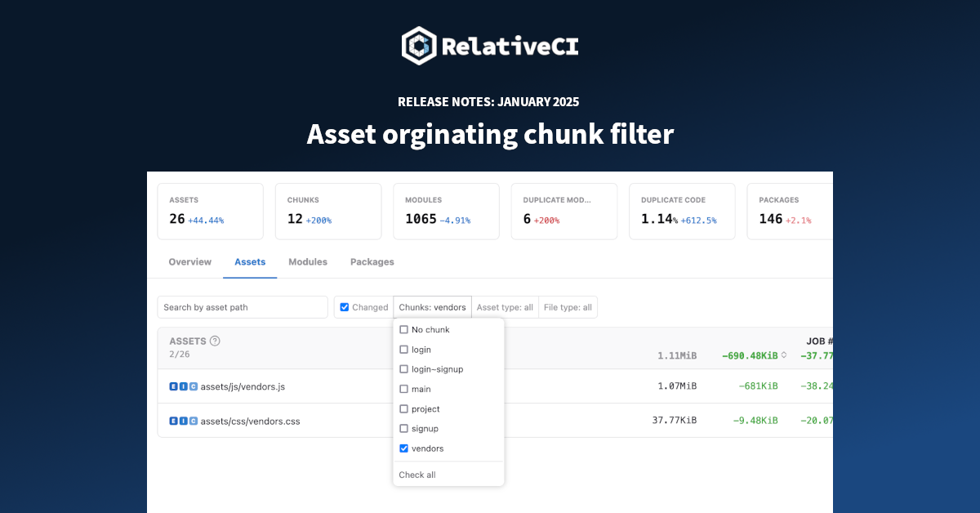
Task: Click the sort indicator next to -690.48KiB
Action: 786,355
